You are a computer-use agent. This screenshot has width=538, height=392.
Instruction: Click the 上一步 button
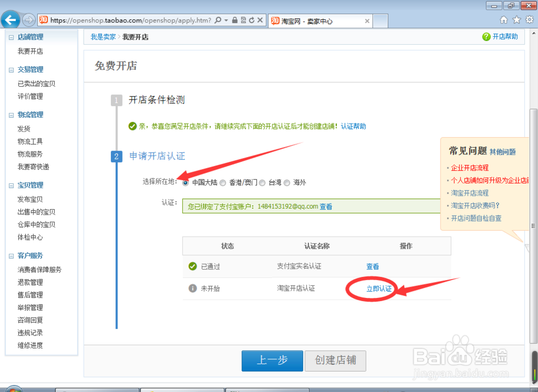(272, 360)
